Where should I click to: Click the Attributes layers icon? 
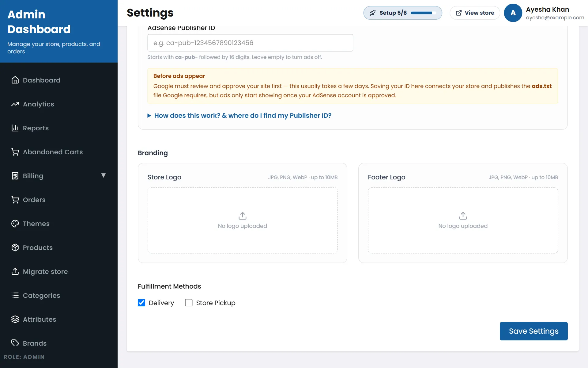click(15, 319)
